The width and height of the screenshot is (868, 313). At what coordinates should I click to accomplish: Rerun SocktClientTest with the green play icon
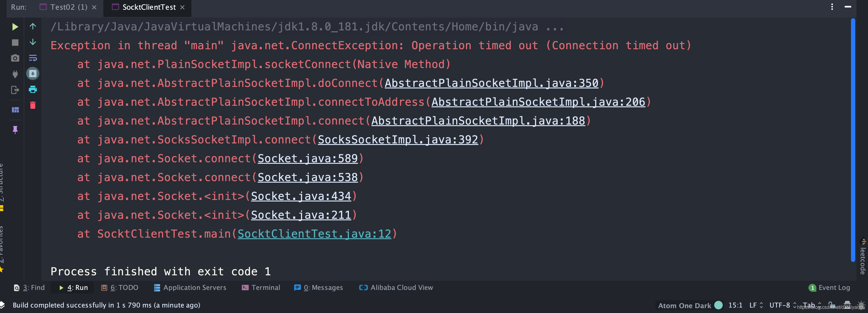click(15, 27)
